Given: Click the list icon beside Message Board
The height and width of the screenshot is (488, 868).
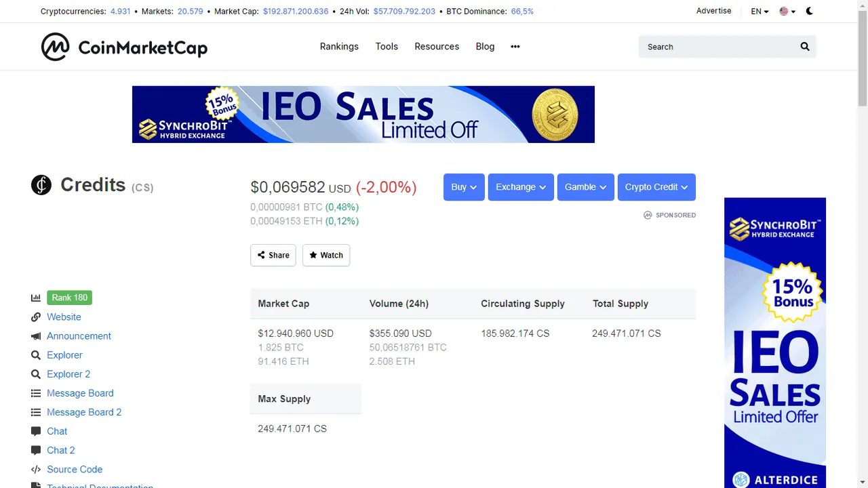Looking at the screenshot, I should (x=36, y=392).
